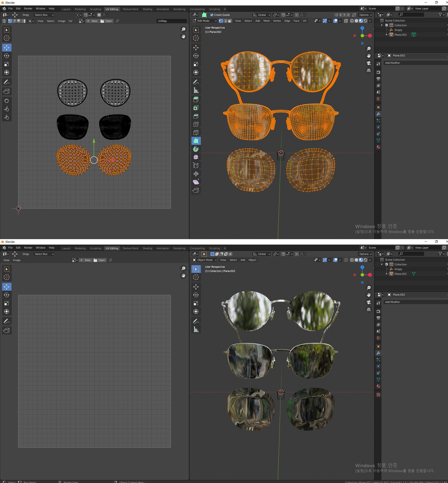This screenshot has height=483, width=448.
Task: Switch to face select mode in top 3D viewport
Action: (x=230, y=21)
